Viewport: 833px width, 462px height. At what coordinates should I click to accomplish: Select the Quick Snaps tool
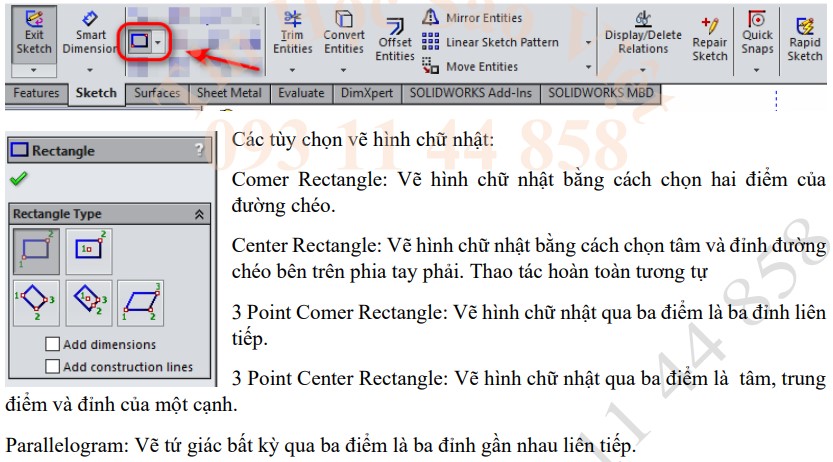(x=757, y=33)
